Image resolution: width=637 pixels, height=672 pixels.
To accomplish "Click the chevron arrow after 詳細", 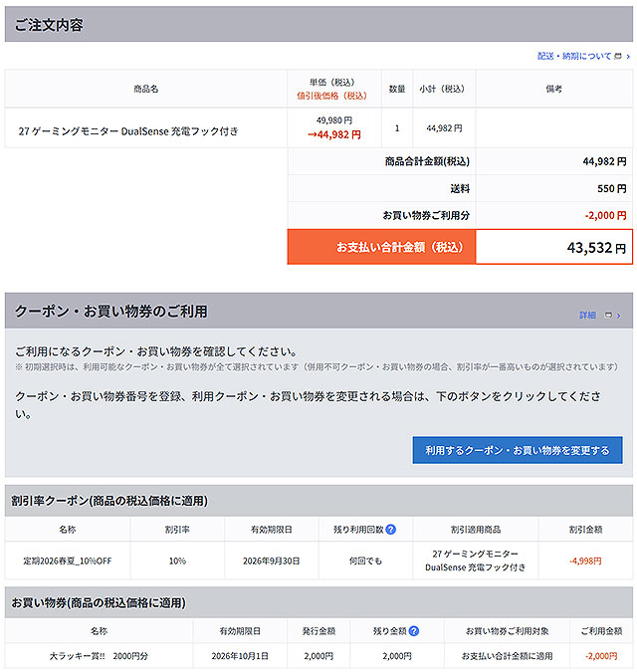I will coord(618,316).
